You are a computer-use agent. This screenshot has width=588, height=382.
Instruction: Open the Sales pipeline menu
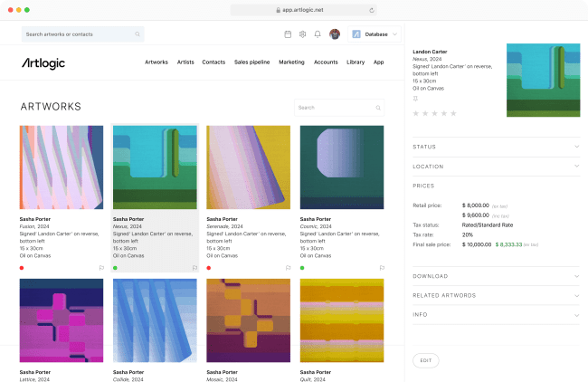pos(252,62)
